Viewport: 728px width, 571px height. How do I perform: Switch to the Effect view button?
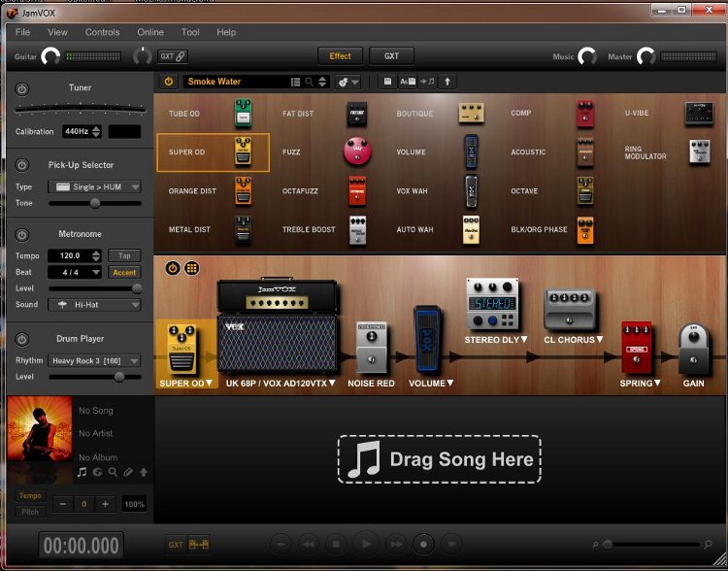[341, 56]
